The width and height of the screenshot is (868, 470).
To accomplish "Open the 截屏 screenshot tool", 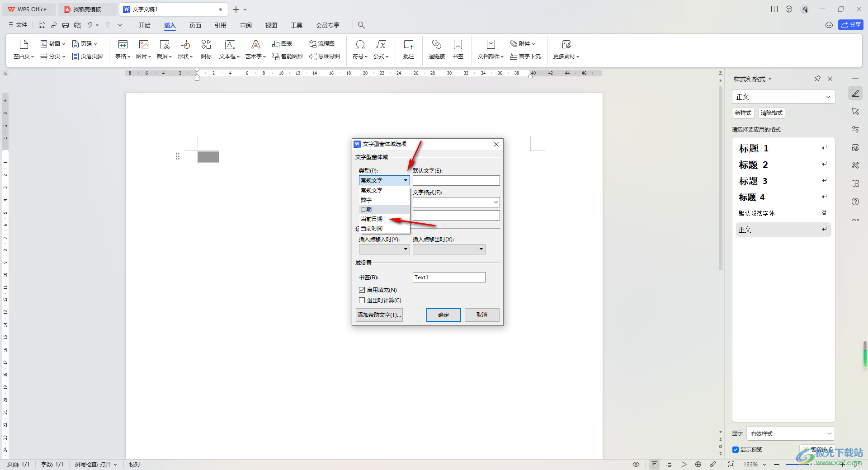I will point(164,49).
